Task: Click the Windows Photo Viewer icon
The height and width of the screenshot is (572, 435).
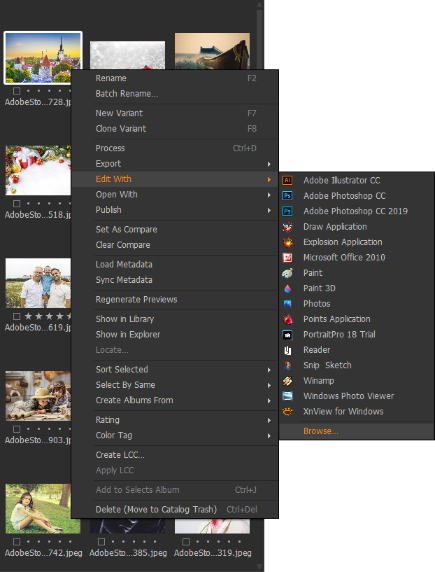Action: pyautogui.click(x=288, y=396)
